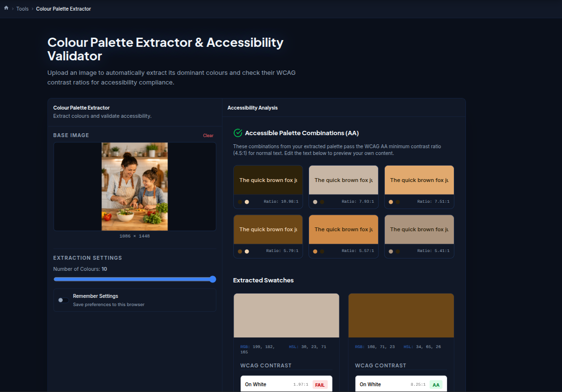Click the Ratio: 5.79:1 label

[282, 251]
